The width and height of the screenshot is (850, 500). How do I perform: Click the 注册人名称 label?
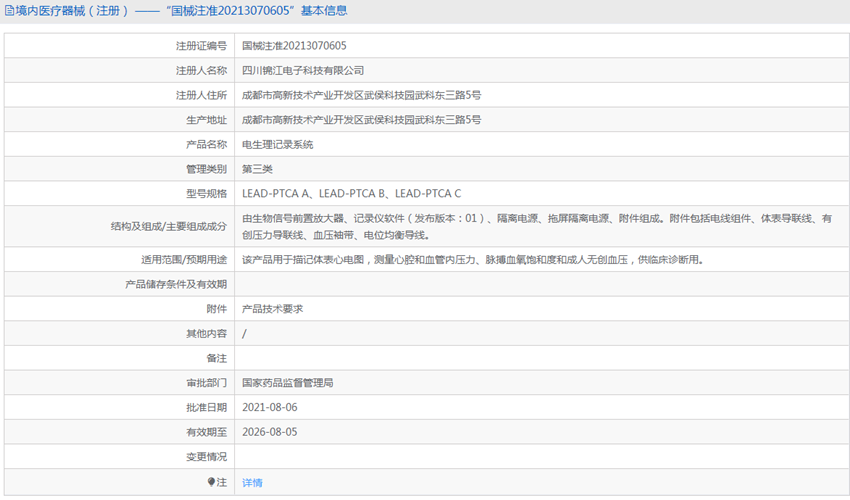tap(201, 70)
